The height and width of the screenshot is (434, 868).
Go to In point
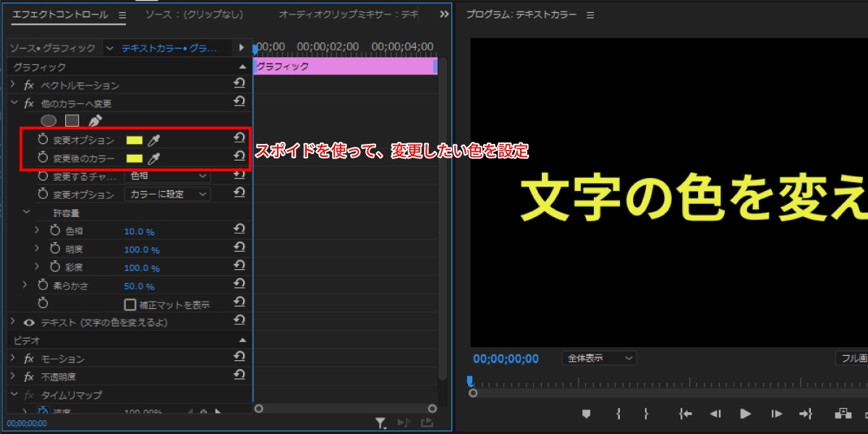pyautogui.click(x=686, y=414)
